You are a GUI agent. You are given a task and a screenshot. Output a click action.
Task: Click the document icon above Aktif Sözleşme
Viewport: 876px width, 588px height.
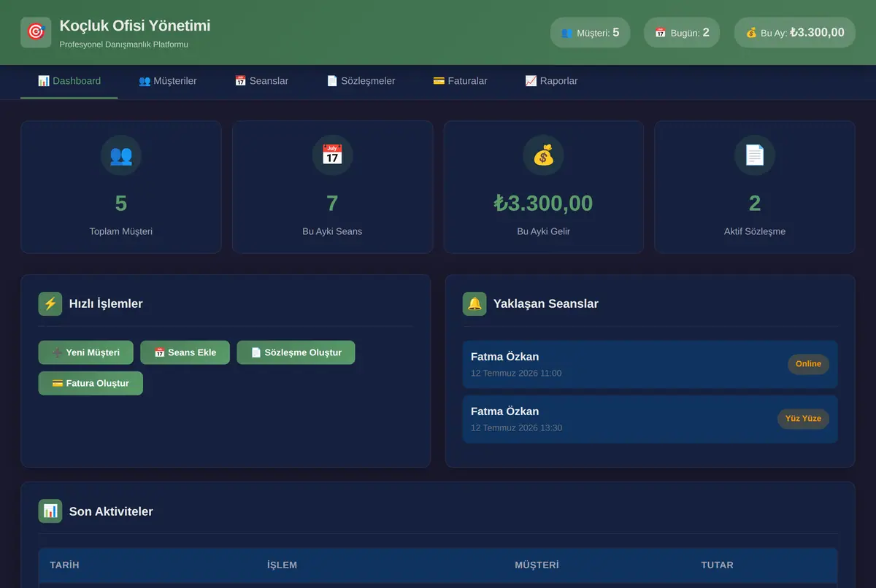[x=755, y=155]
